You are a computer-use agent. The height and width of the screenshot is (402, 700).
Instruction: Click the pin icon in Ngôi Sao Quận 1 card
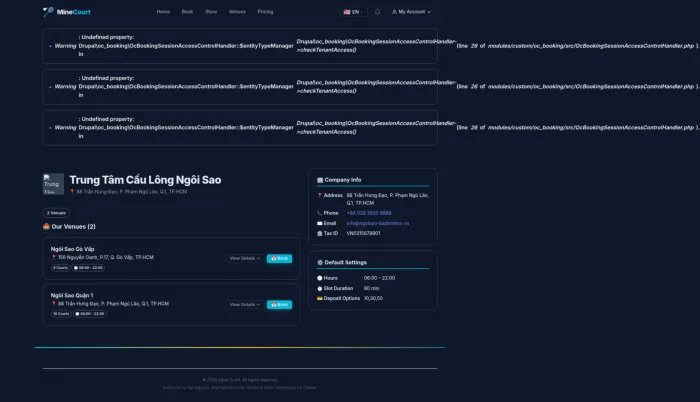(54, 304)
